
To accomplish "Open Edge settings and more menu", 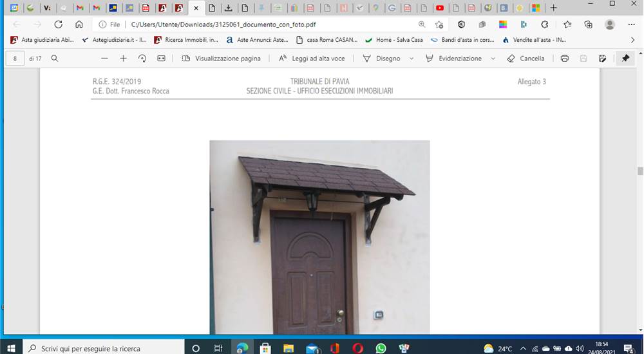I will (x=631, y=24).
